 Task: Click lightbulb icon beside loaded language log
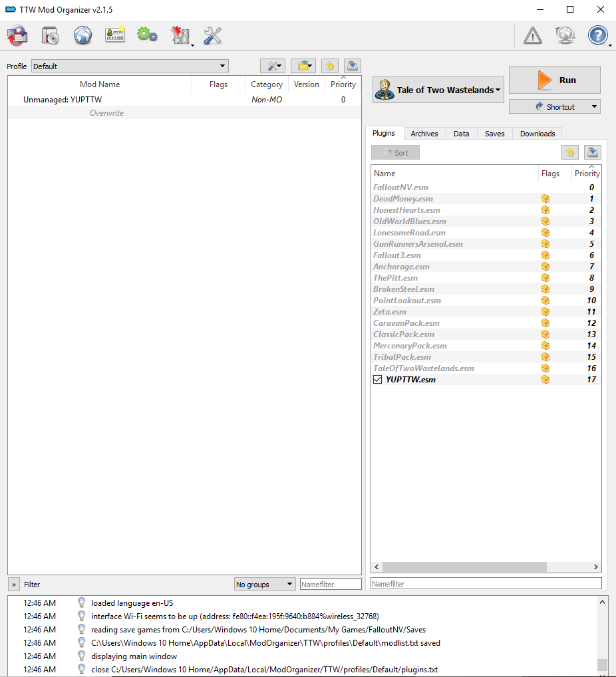pos(81,603)
